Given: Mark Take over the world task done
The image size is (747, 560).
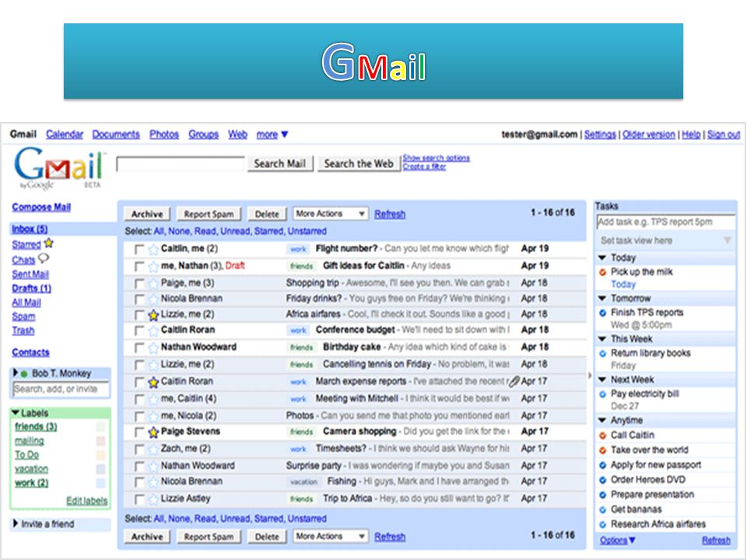Looking at the screenshot, I should 602,450.
